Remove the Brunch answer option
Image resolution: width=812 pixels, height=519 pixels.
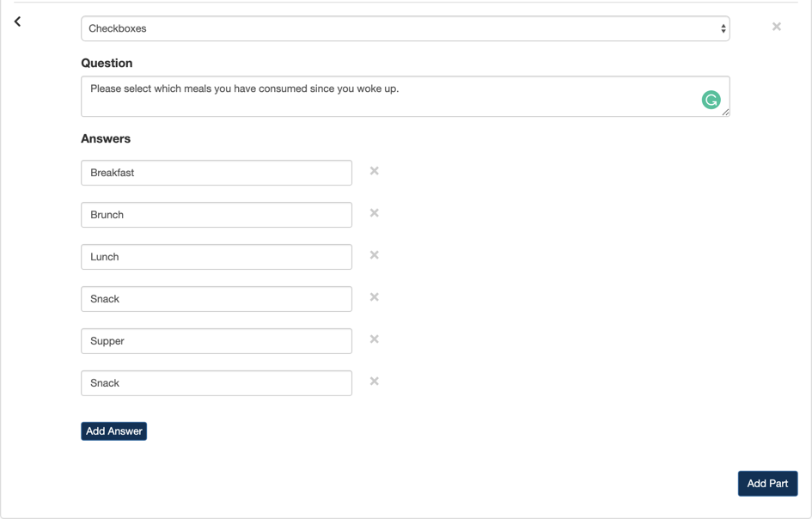tap(375, 213)
